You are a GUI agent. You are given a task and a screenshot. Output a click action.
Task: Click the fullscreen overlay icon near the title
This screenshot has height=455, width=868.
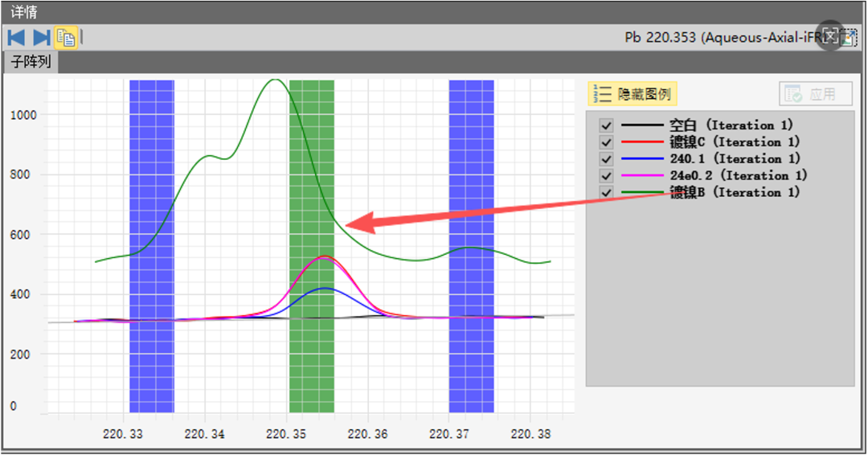pyautogui.click(x=830, y=36)
